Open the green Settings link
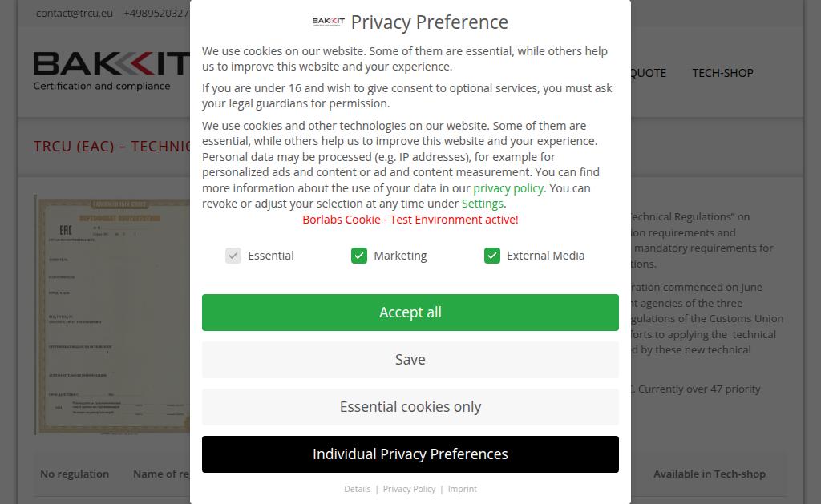 [x=483, y=204]
